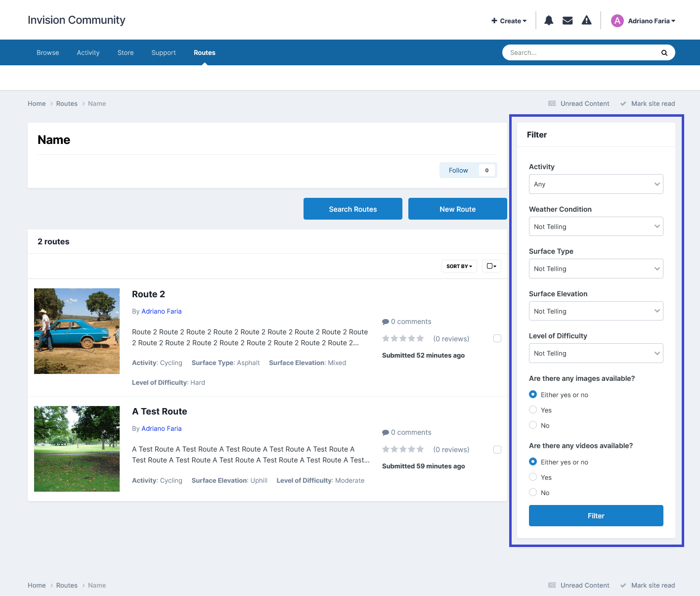Click the search magnifier icon

(x=664, y=53)
